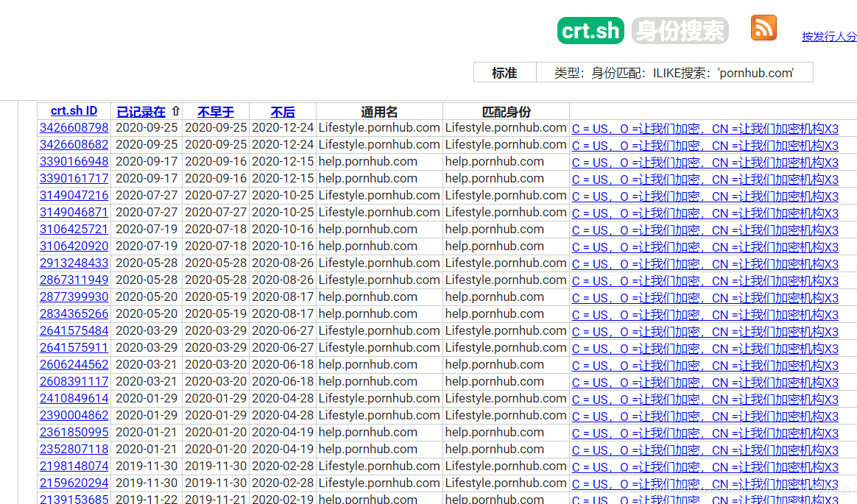
Task: Select common name in row 3426608798
Action: coord(379,128)
